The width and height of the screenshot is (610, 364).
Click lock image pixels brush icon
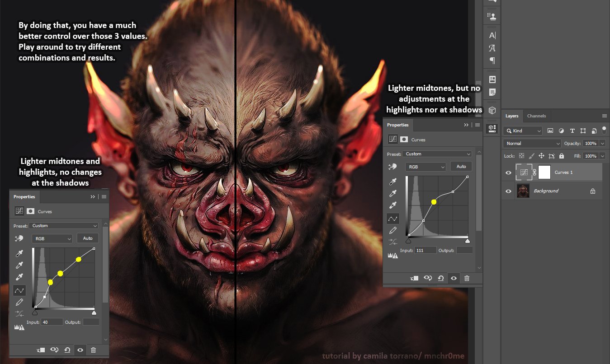tap(531, 156)
